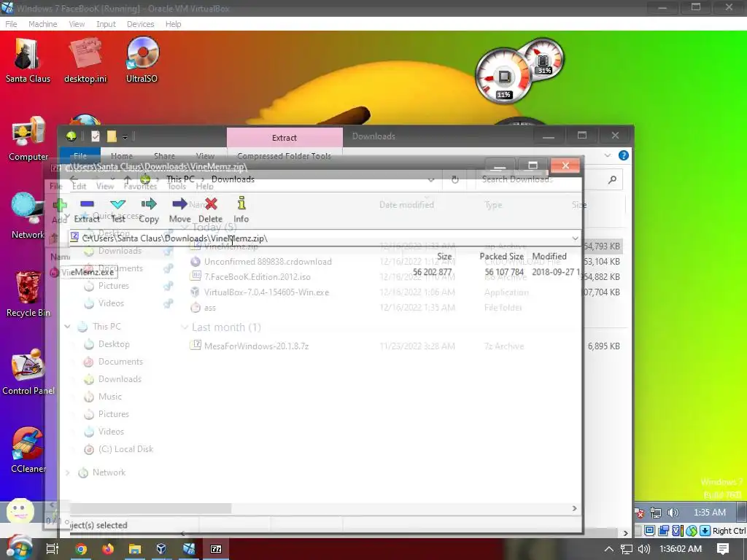The width and height of the screenshot is (747, 560).
Task: Select the Control Panel desktop icon
Action: (x=28, y=373)
